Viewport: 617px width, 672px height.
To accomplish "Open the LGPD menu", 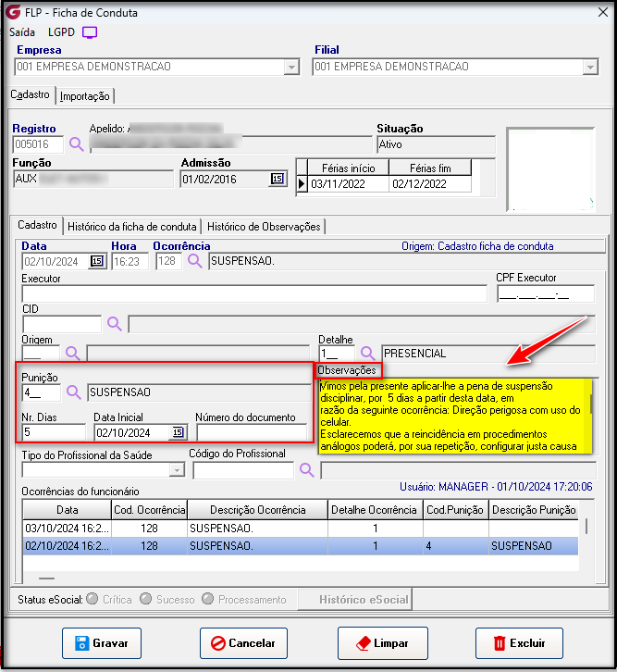I will tap(61, 32).
